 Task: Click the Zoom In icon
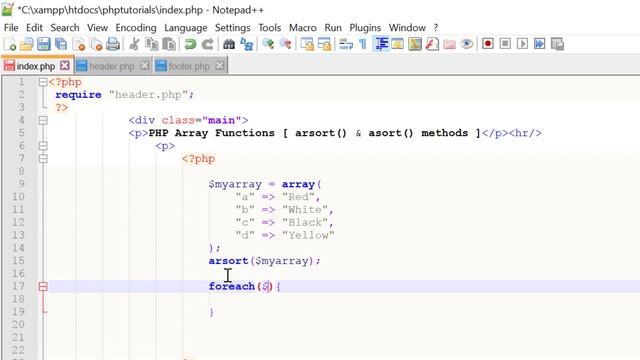268,44
